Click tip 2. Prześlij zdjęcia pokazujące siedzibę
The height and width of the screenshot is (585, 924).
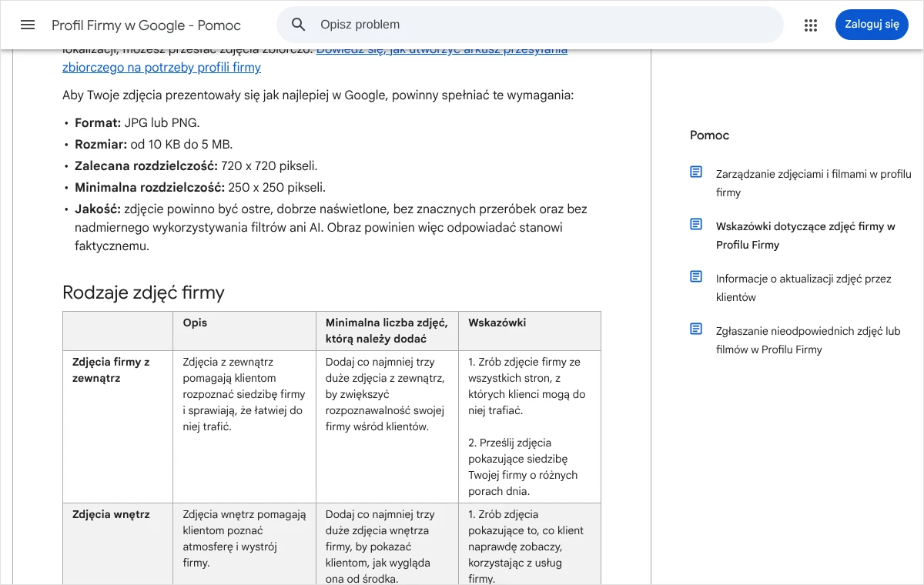[523, 466]
